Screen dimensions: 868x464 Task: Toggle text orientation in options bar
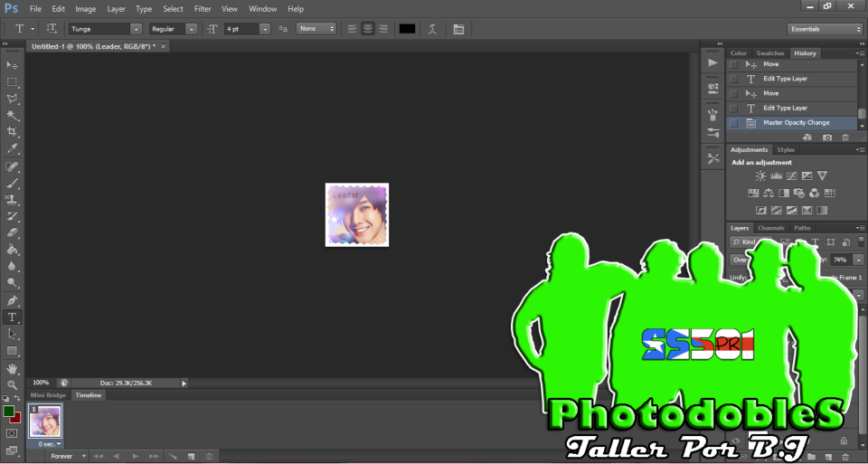click(52, 29)
